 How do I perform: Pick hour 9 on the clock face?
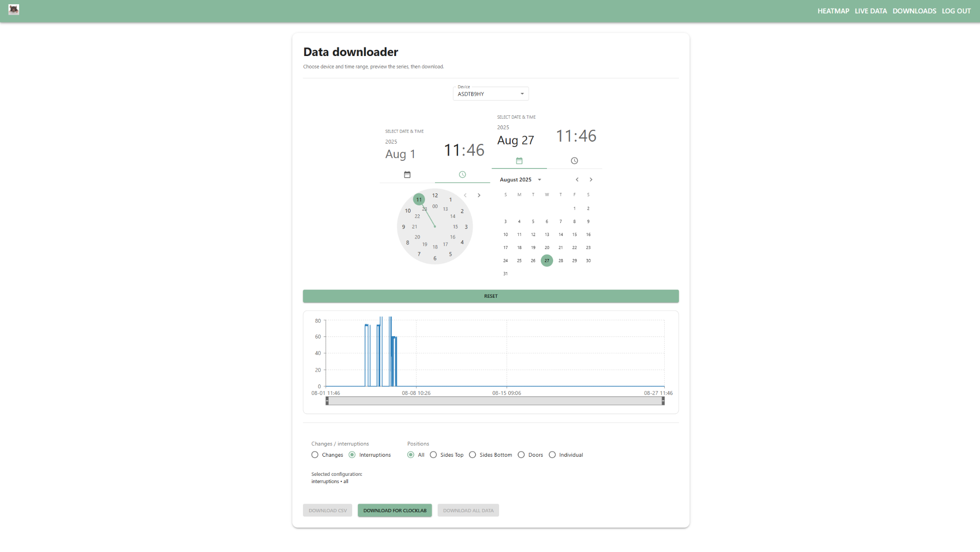coord(403,227)
